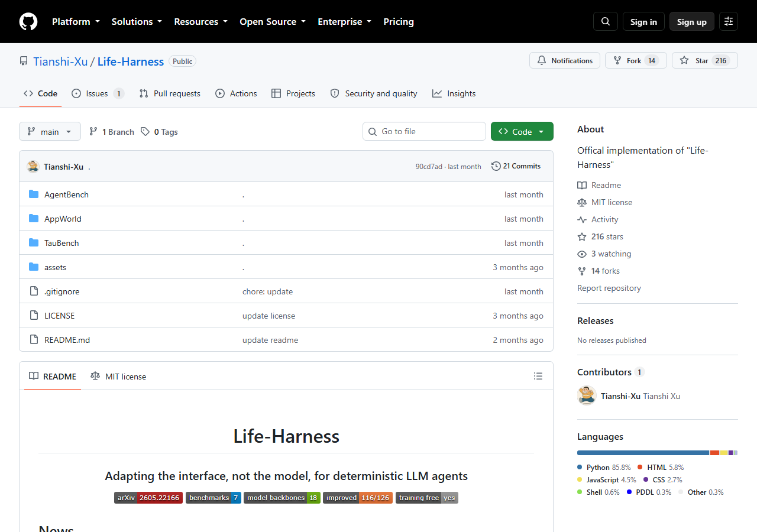Click the Python 85.8% language entry
Viewport: 757px width, 532px height.
[x=604, y=467]
